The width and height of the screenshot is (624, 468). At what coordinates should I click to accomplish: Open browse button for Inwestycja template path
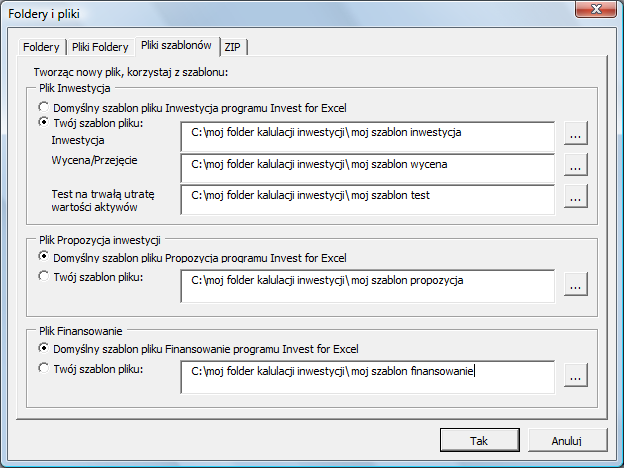[x=575, y=133]
